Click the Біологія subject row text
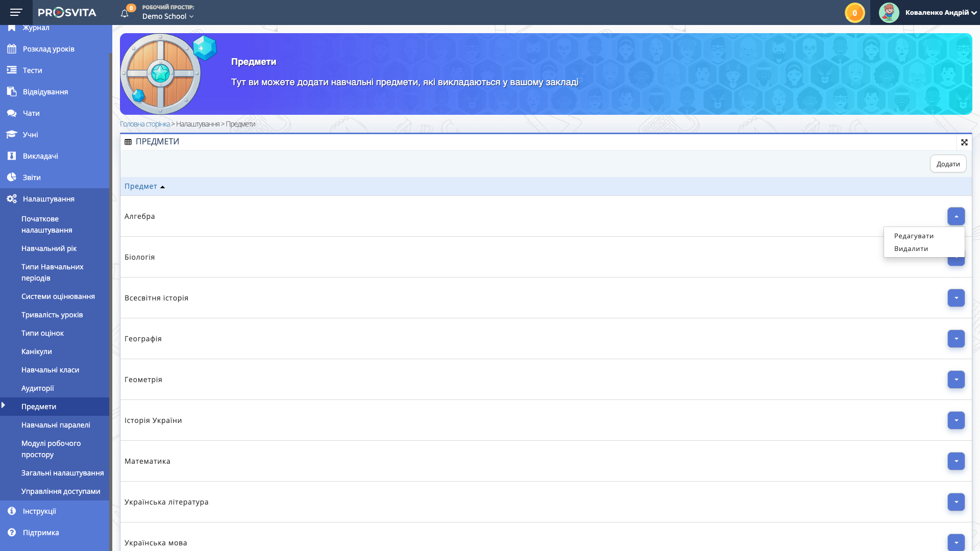The width and height of the screenshot is (980, 551). 140,257
